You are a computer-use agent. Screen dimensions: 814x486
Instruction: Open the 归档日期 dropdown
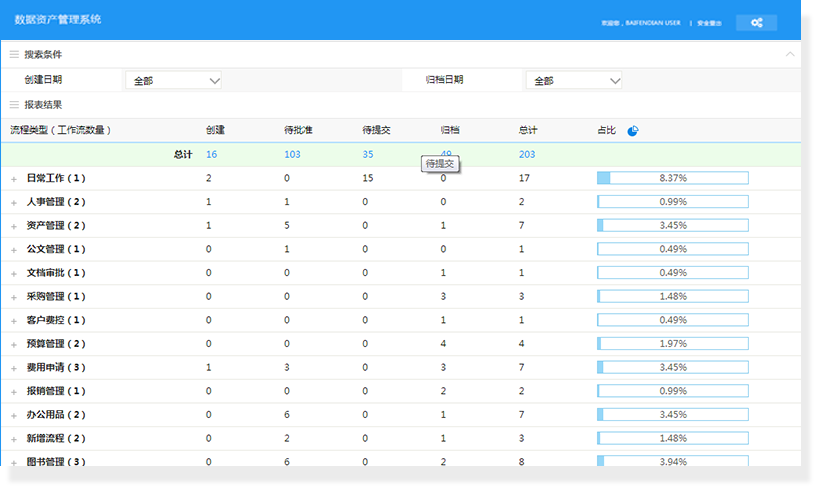[x=573, y=81]
